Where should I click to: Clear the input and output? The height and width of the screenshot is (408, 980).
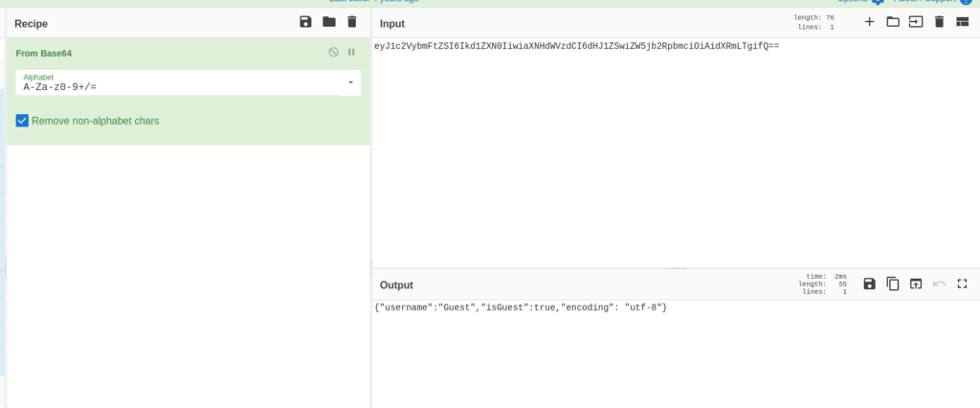coord(939,22)
